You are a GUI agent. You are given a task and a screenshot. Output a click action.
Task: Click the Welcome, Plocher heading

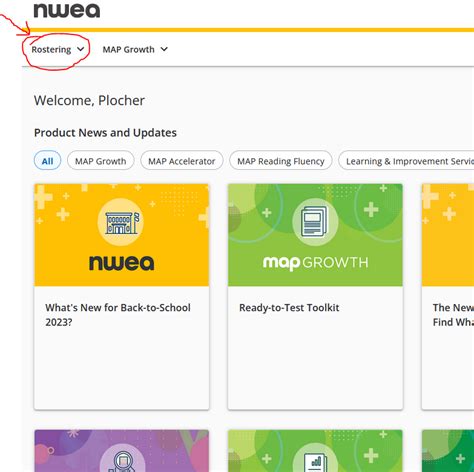coord(89,100)
